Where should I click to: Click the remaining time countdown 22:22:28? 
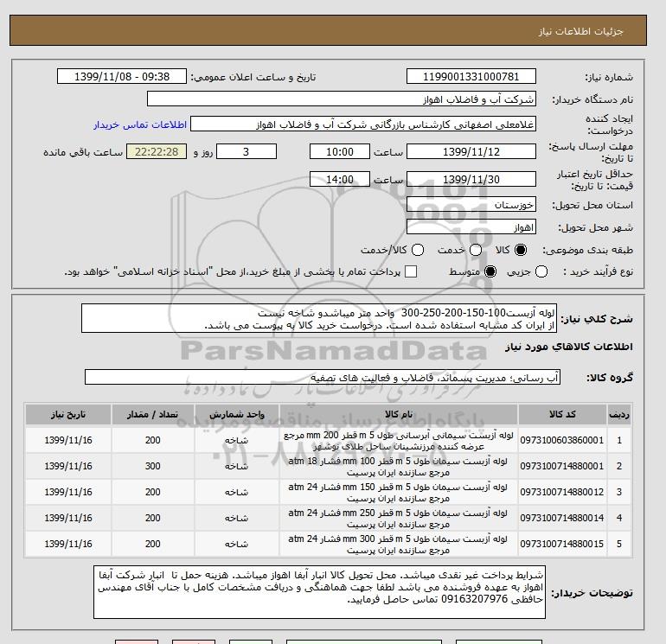coord(157,151)
